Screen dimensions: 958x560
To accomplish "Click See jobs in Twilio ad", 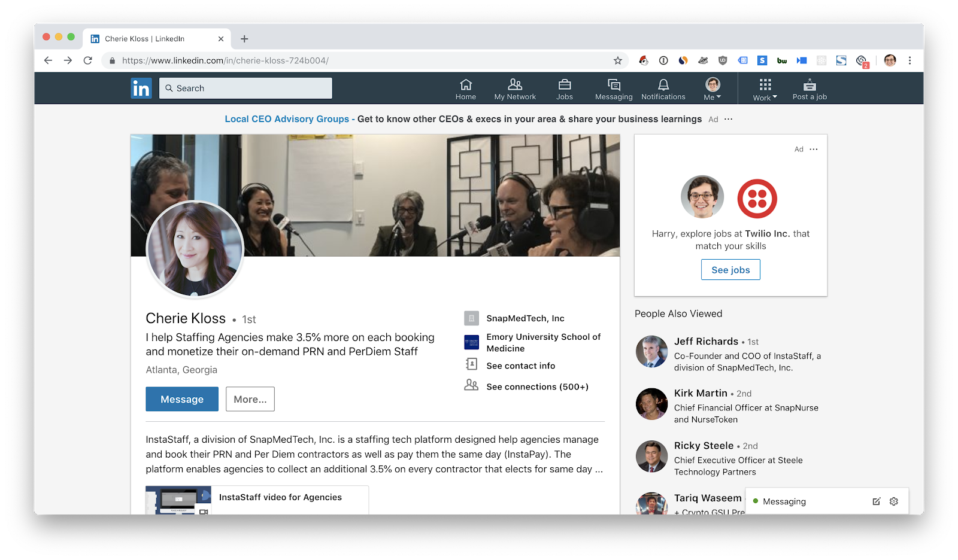I will pyautogui.click(x=730, y=270).
